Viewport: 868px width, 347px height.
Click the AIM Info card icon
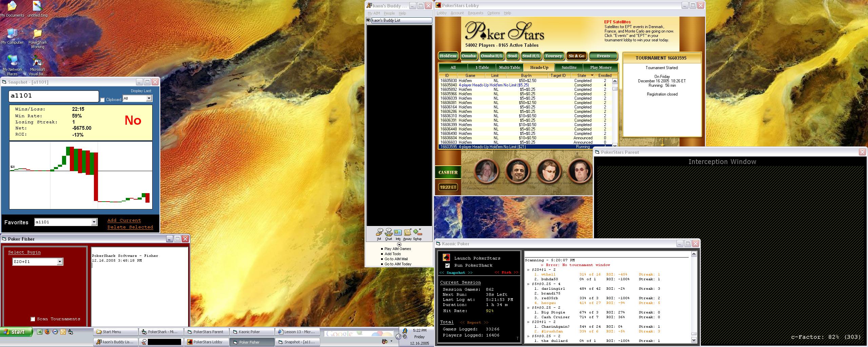[x=398, y=232]
